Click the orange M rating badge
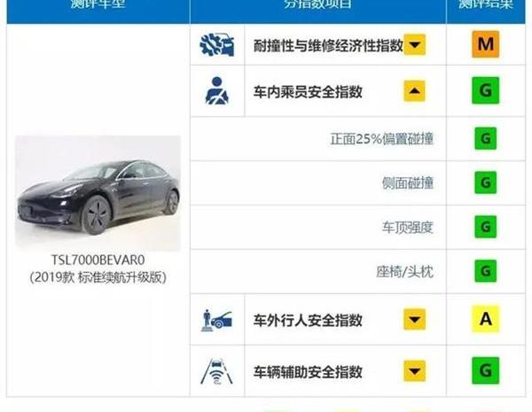This screenshot has height=412, width=532. (x=486, y=44)
